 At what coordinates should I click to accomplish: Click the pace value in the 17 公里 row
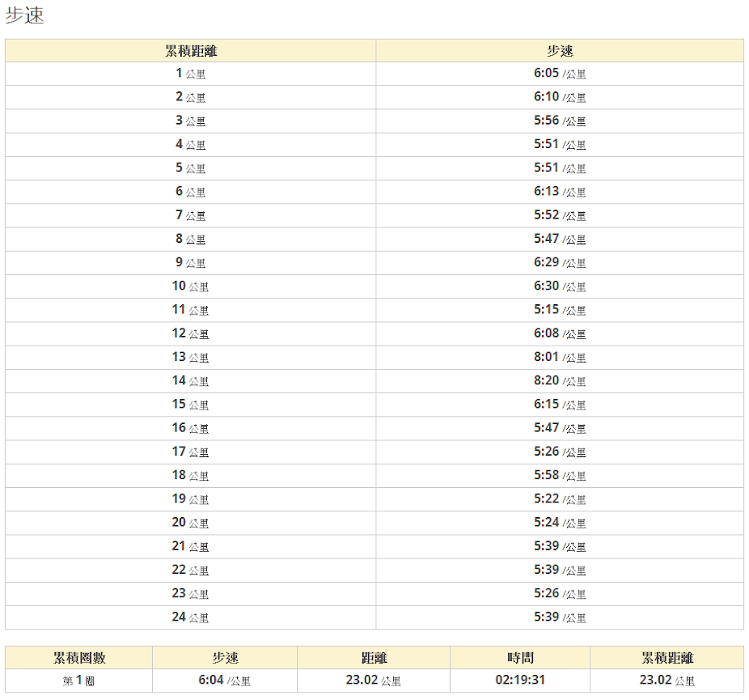(560, 452)
